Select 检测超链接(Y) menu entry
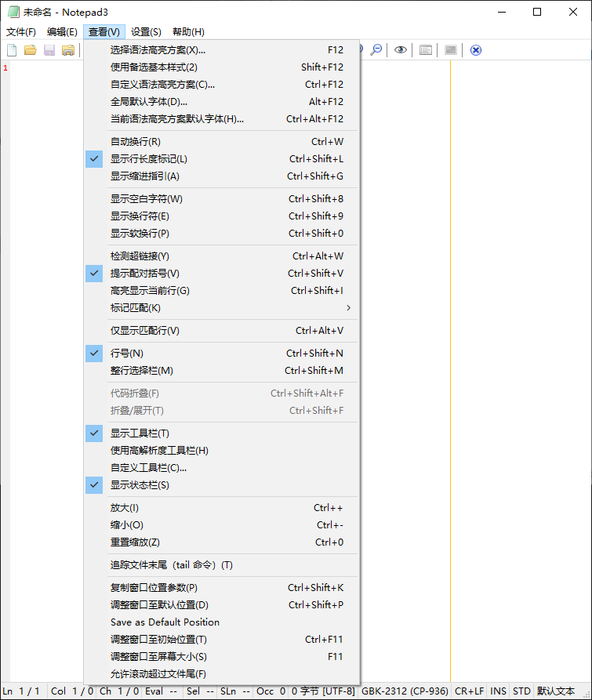 point(221,256)
